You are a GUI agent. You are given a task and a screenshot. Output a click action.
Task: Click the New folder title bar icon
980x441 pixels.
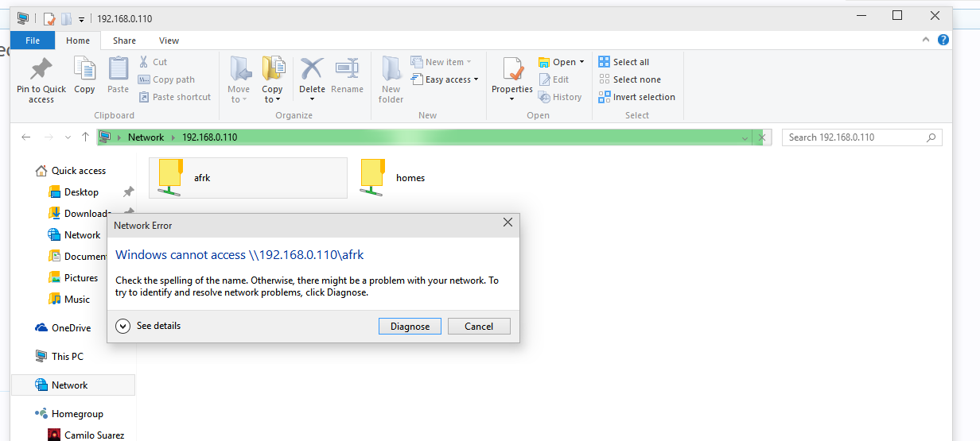pos(67,17)
